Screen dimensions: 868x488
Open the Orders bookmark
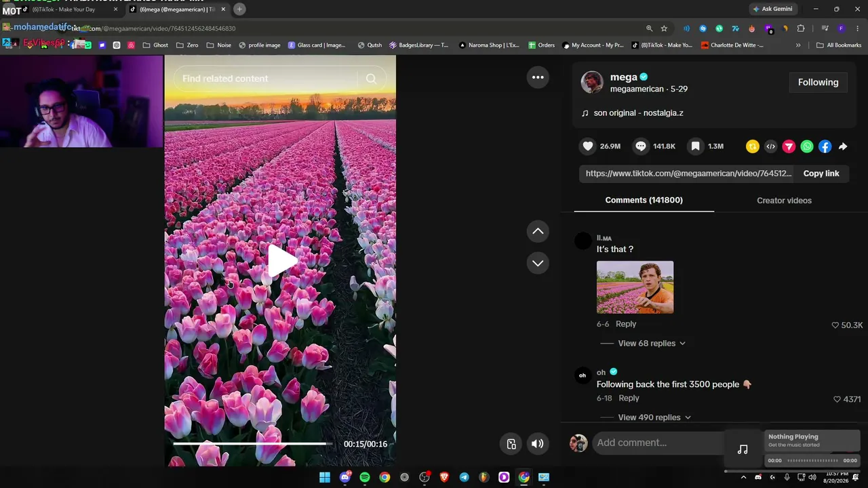[x=541, y=45]
